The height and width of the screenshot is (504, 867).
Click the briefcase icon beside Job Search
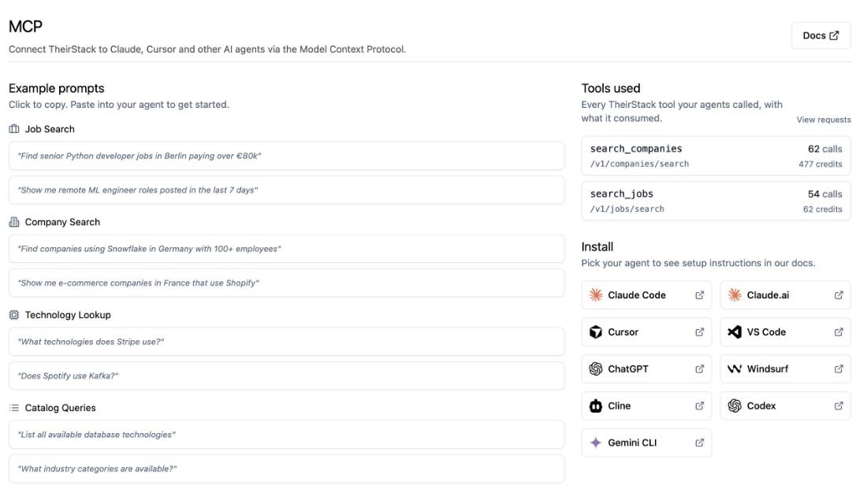[x=14, y=129]
